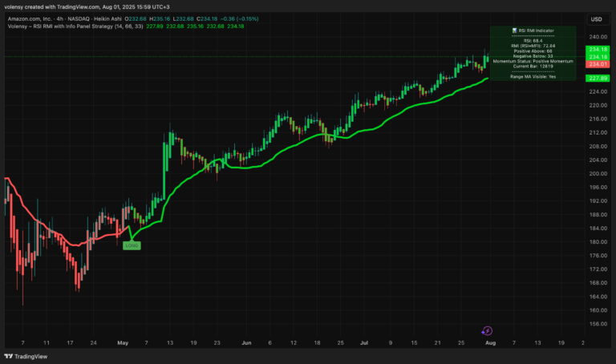The image size is (616, 364).
Task: Click the Aug label on the time axis
Action: coord(490,343)
